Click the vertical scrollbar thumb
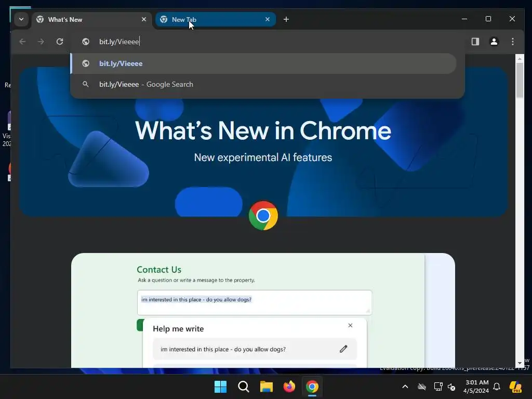Viewport: 532px width, 399px height. tap(520, 81)
